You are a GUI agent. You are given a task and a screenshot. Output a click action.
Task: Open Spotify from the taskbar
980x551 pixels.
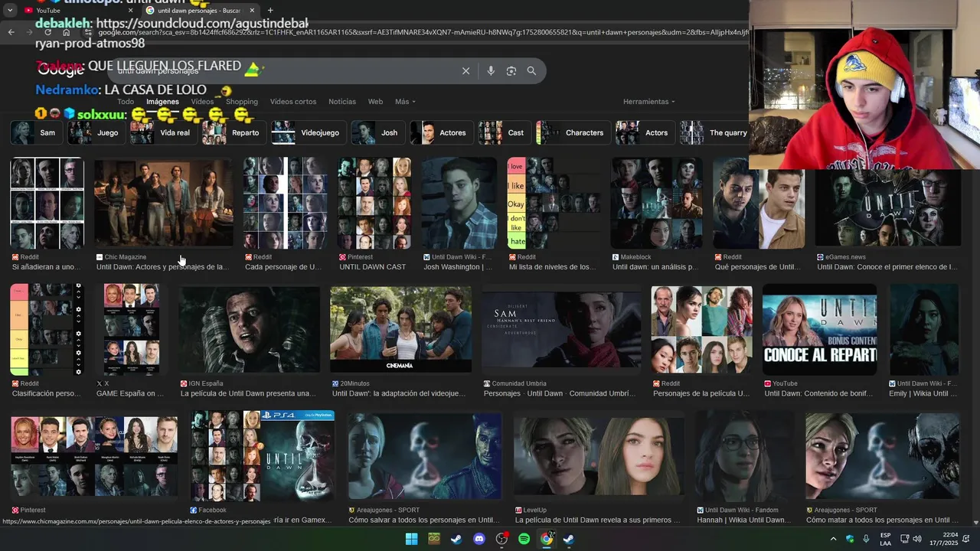coord(524,539)
